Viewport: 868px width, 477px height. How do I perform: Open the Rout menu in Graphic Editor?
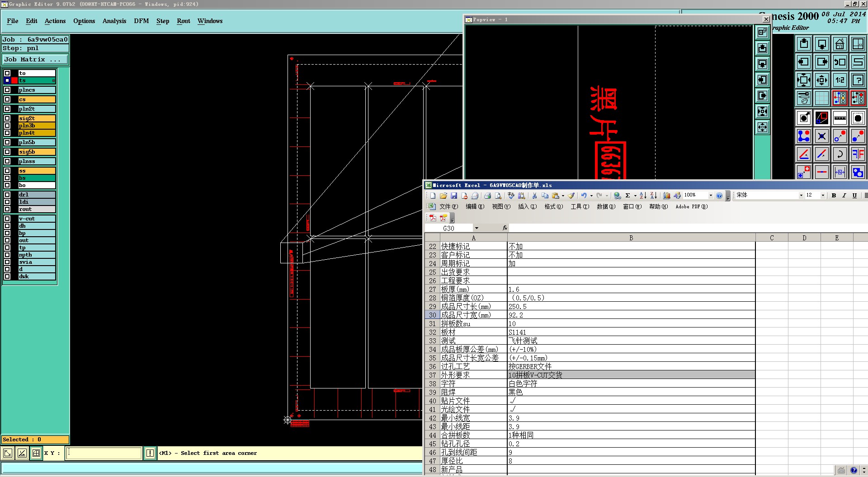(x=184, y=21)
